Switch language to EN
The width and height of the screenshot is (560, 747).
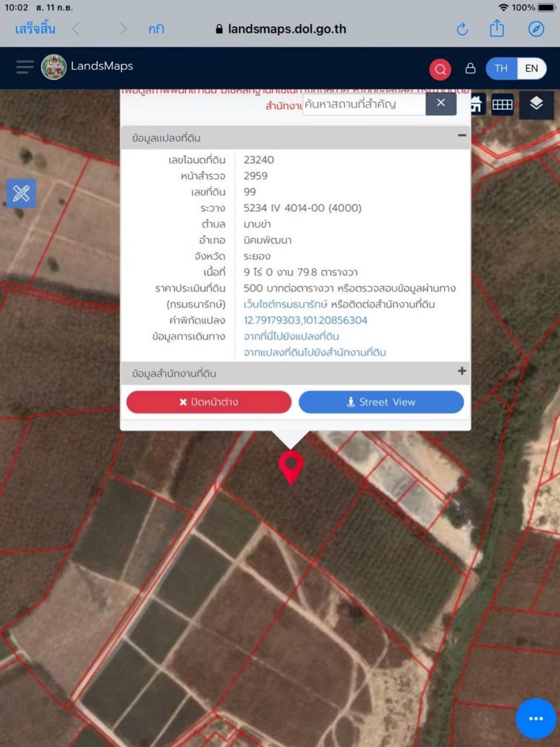point(531,69)
